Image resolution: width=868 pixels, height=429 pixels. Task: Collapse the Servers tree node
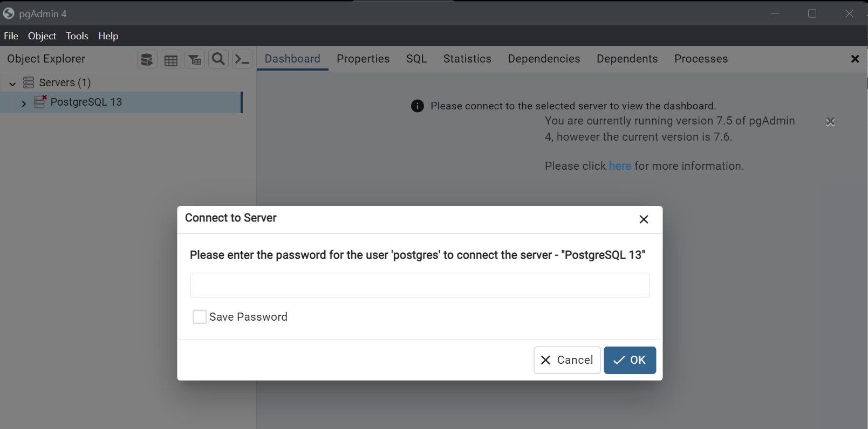(12, 83)
